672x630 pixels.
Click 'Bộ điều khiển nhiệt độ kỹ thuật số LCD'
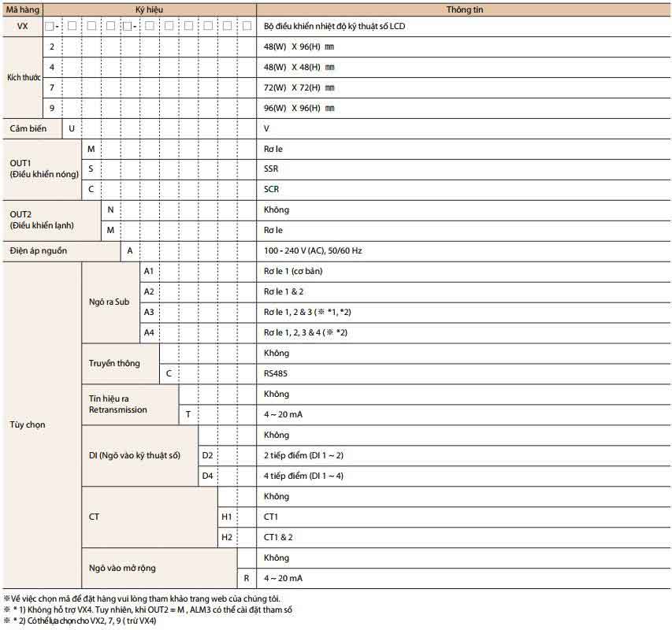click(x=334, y=26)
